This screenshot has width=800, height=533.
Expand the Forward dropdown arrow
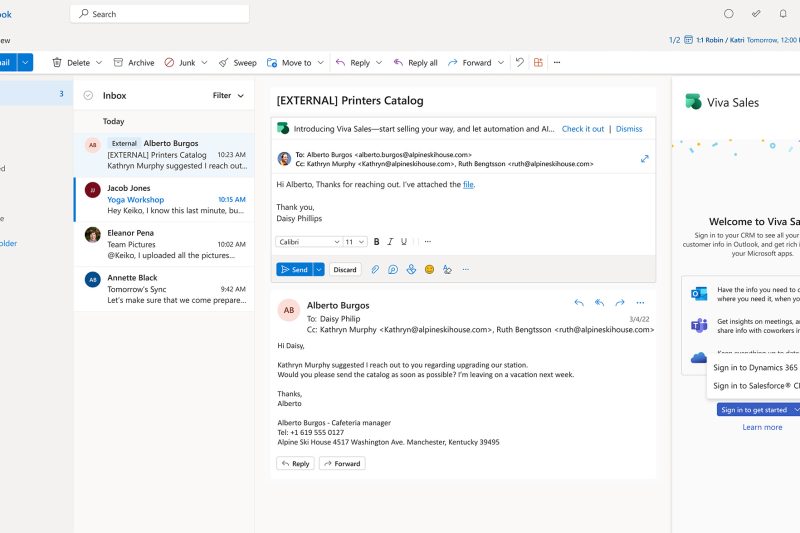[x=501, y=63]
